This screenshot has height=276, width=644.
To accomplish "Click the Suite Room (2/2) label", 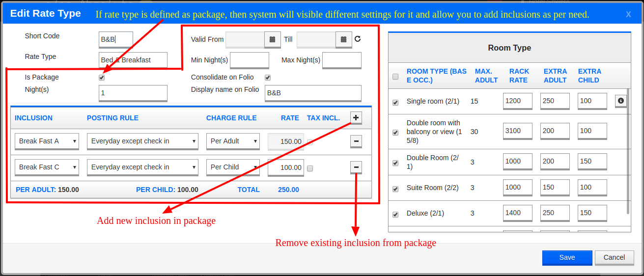I will pyautogui.click(x=432, y=188).
